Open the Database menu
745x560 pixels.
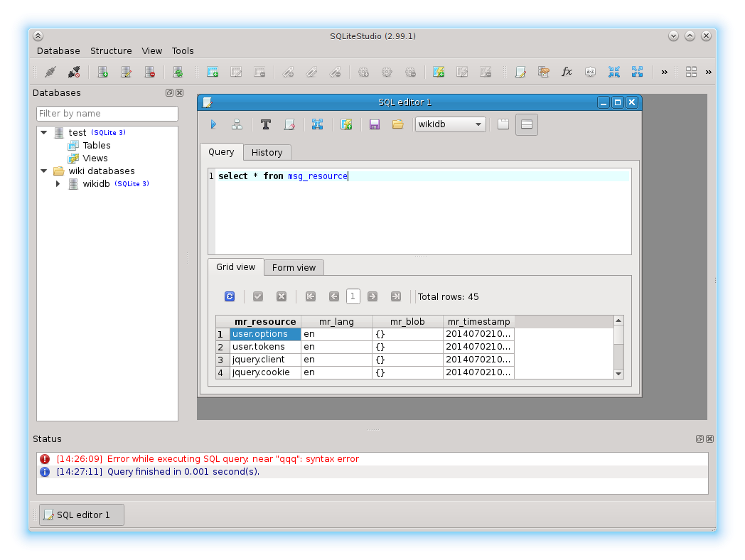(58, 51)
